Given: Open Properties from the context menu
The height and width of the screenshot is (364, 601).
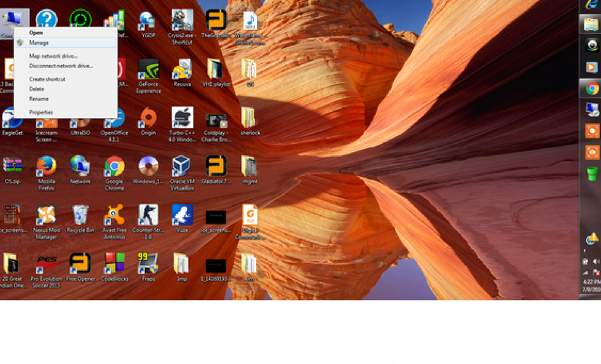Looking at the screenshot, I should [41, 112].
